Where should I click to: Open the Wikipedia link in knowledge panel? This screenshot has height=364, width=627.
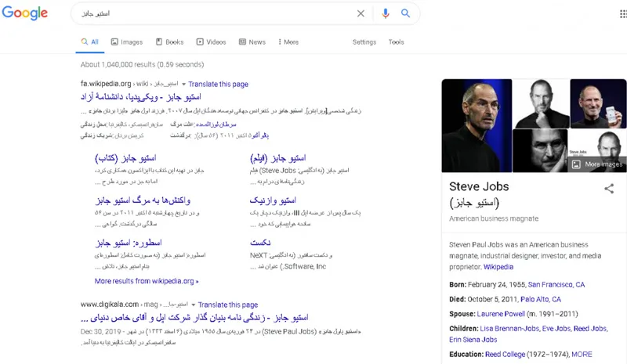498,267
